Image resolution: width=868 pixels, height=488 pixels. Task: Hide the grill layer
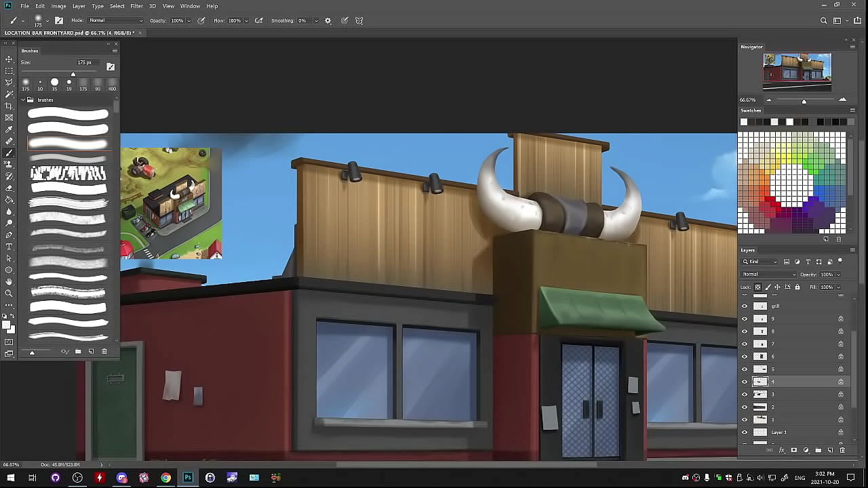(745, 306)
